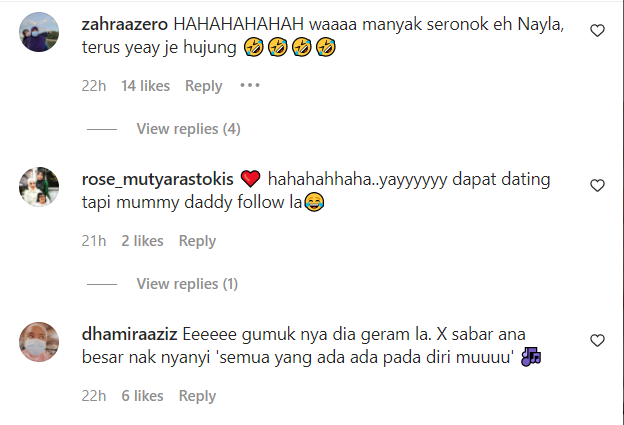
Task: Like dhamiraaziz's comment with heart icon
Action: click(597, 341)
